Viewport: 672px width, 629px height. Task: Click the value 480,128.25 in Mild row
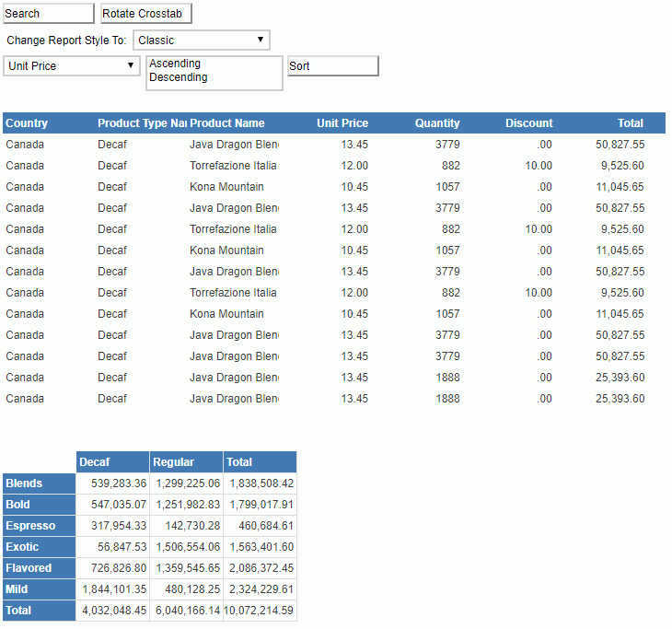(192, 589)
